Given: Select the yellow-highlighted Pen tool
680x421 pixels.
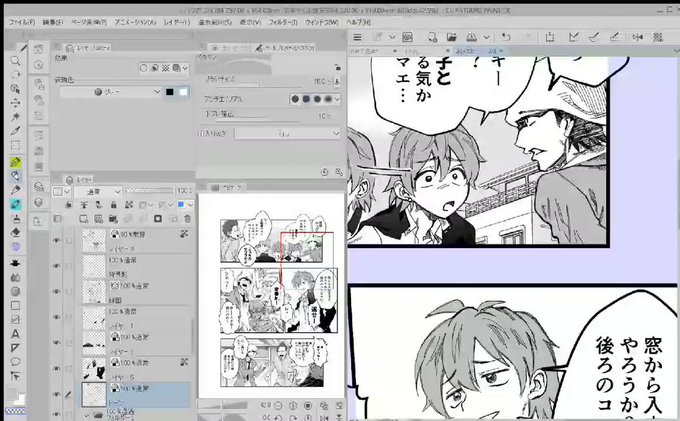Looking at the screenshot, I should [15, 163].
